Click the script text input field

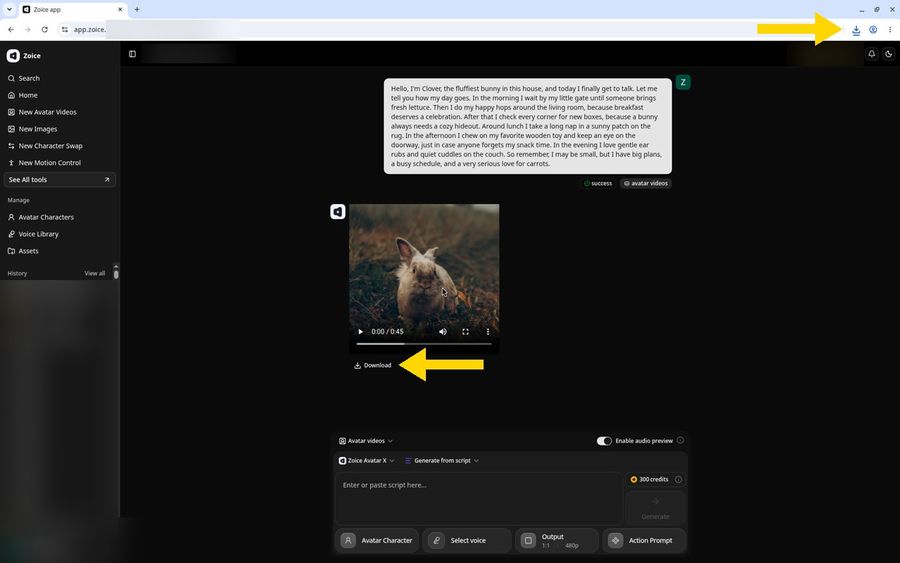click(479, 498)
